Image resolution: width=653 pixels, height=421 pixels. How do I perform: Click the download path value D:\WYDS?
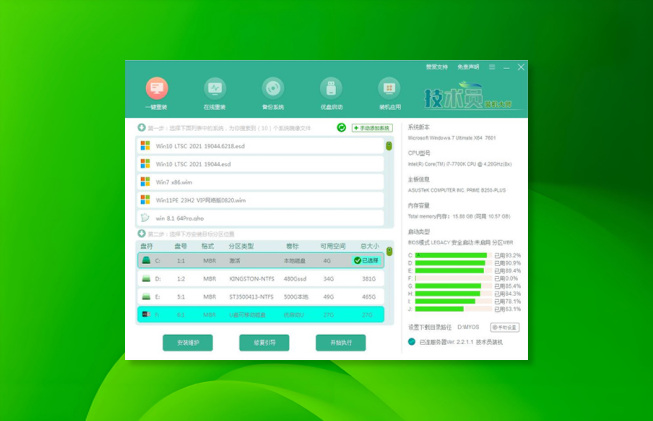pos(468,327)
